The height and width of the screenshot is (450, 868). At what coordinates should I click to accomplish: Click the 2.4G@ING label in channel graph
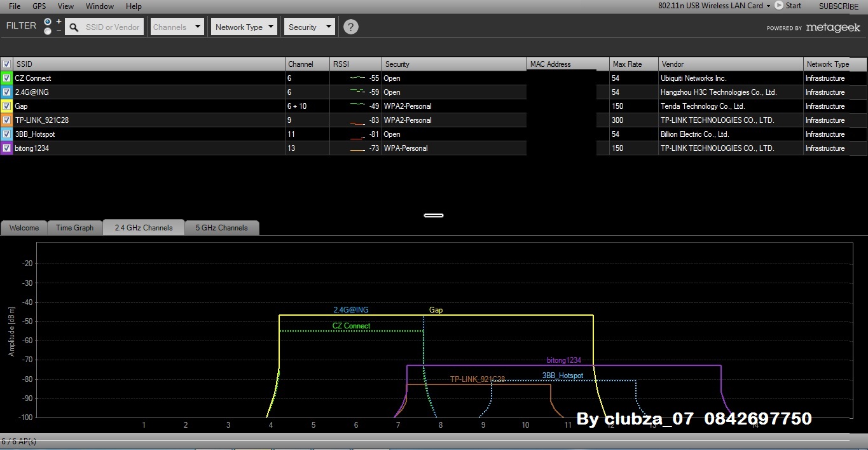(x=351, y=310)
